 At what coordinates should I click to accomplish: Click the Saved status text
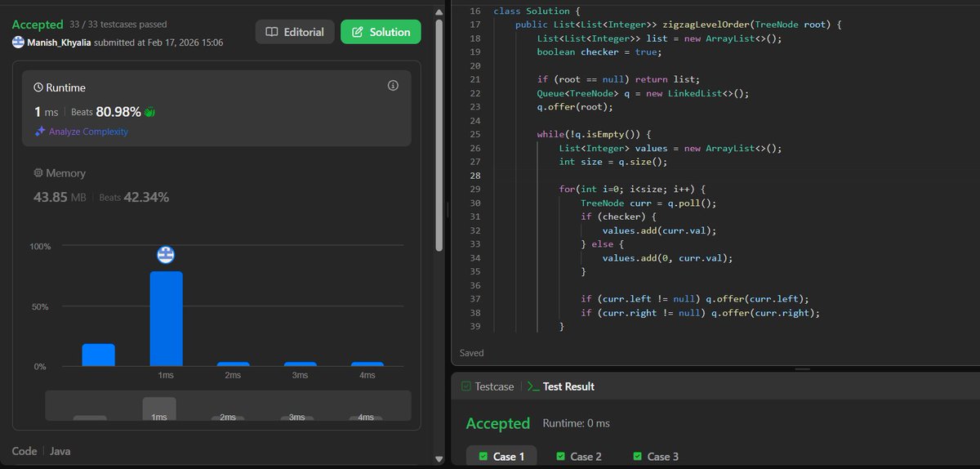pyautogui.click(x=472, y=353)
